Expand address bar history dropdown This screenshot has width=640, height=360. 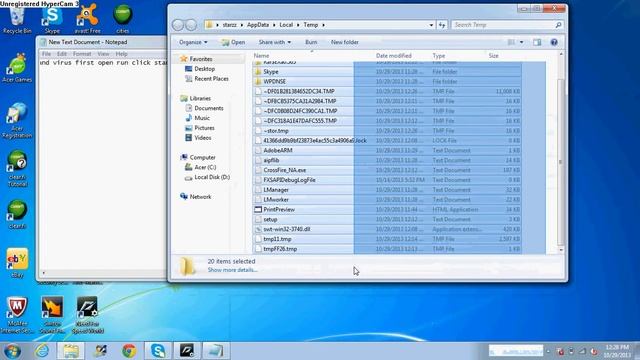(x=431, y=25)
